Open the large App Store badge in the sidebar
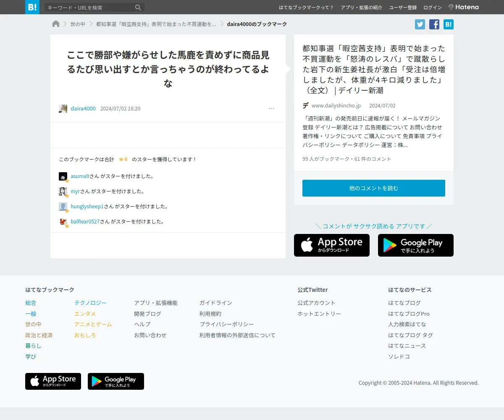Viewport: 504px width, 420px height. click(332, 245)
